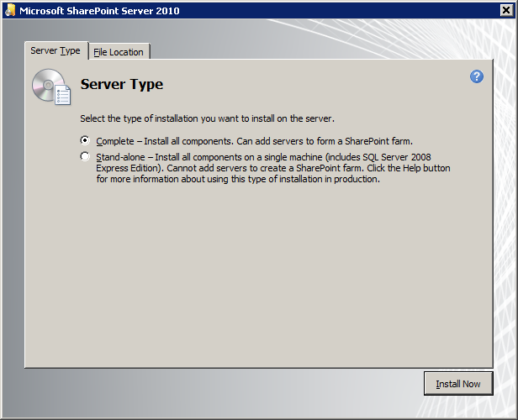
Task: Switch to the File Location tab
Action: (x=119, y=51)
